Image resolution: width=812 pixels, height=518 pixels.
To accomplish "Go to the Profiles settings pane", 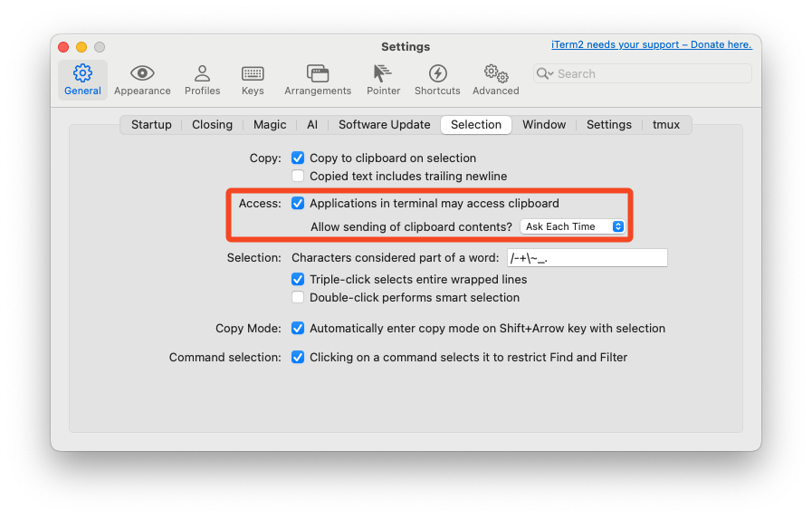I will (x=202, y=80).
